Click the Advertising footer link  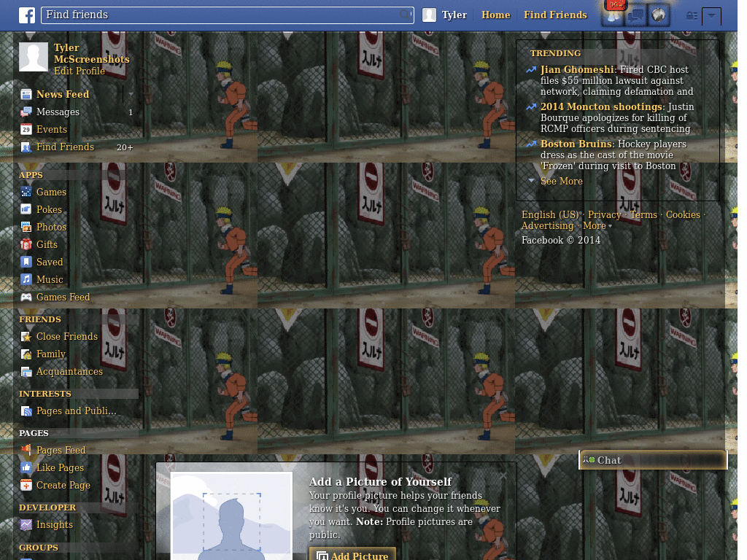pos(547,226)
